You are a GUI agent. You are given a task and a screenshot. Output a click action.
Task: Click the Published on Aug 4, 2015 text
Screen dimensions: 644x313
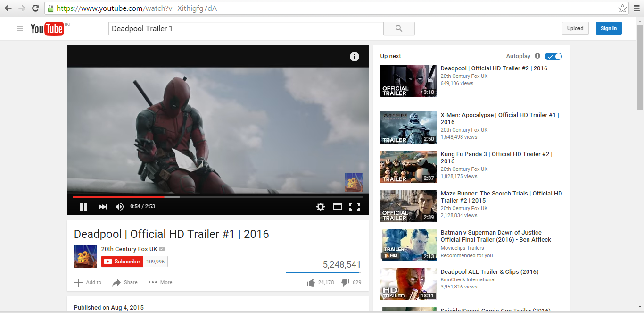tap(109, 308)
